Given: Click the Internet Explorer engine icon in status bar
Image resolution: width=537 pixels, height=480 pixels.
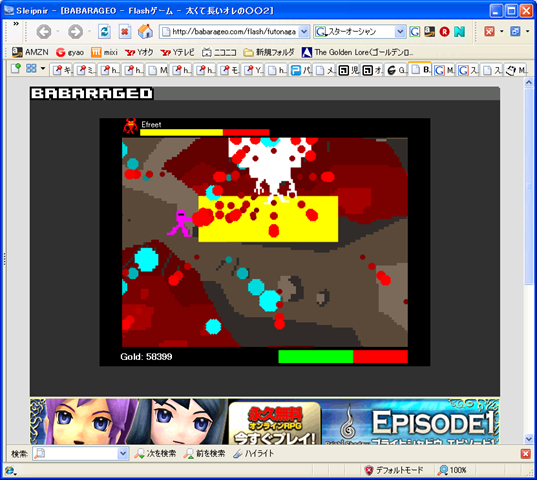Looking at the screenshot, I should click(x=10, y=471).
